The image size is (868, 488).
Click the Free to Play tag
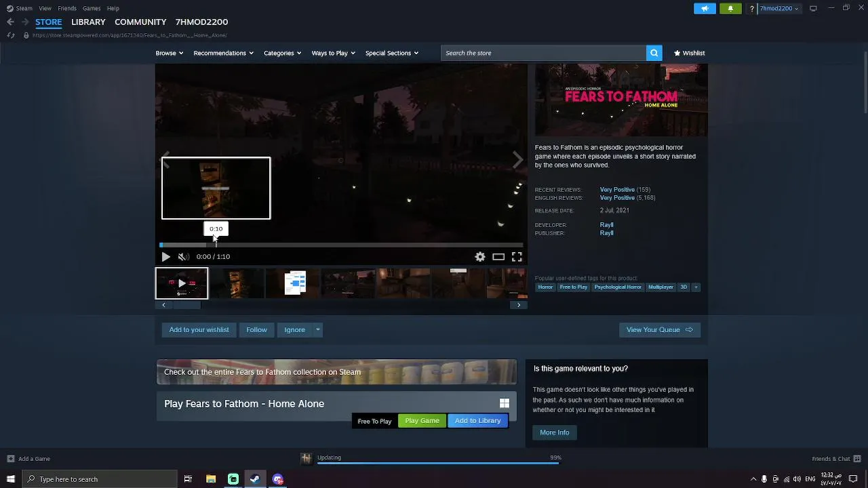click(573, 287)
